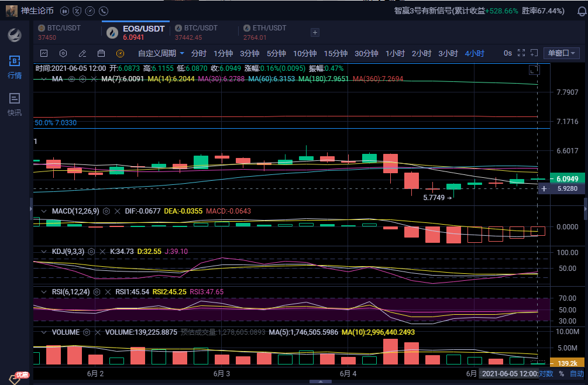Toggle 对数 logarithmic price scale
This screenshot has height=385, width=588.
[x=546, y=373]
